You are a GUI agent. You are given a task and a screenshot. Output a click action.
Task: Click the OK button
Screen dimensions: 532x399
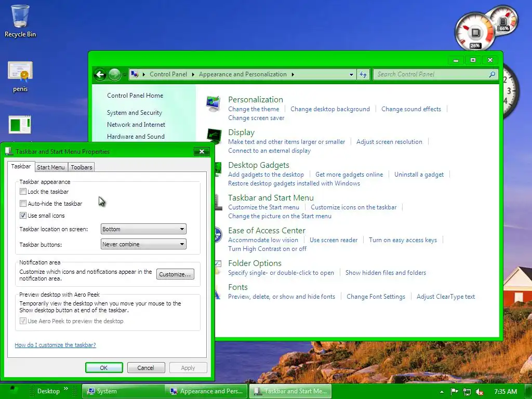click(x=104, y=367)
